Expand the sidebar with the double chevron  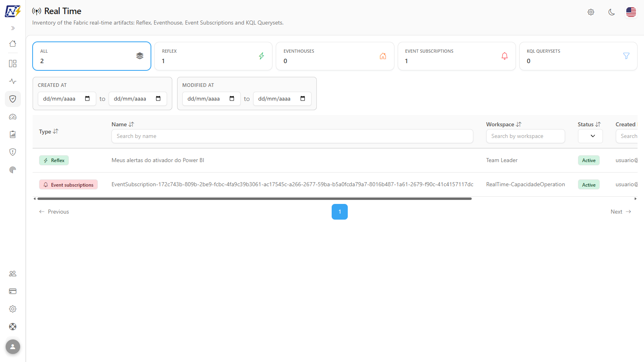[13, 28]
